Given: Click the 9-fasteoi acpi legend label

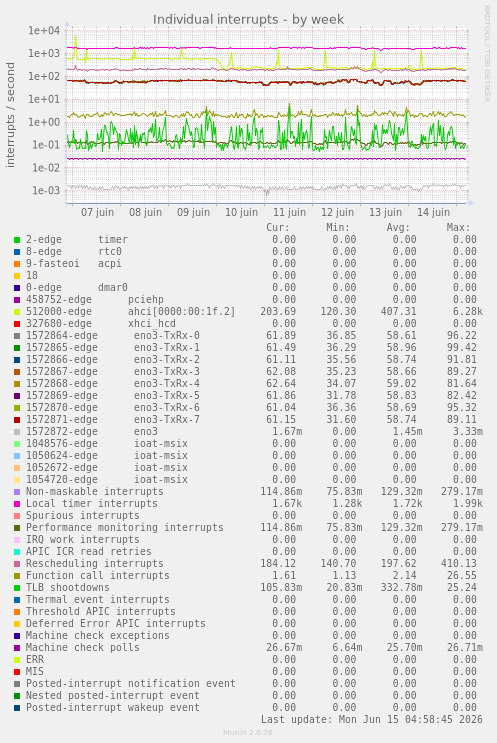Looking at the screenshot, I should tap(73, 263).
